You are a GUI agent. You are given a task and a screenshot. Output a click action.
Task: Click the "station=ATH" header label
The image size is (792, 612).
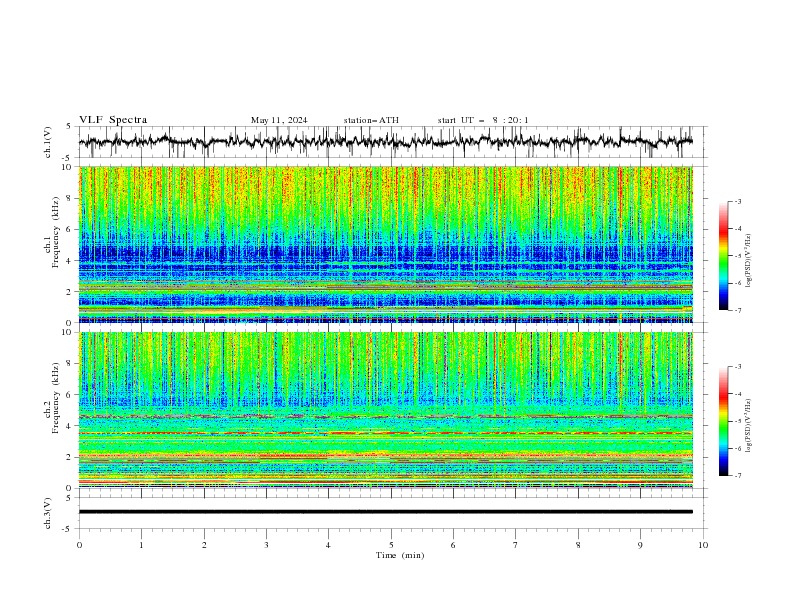(371, 120)
